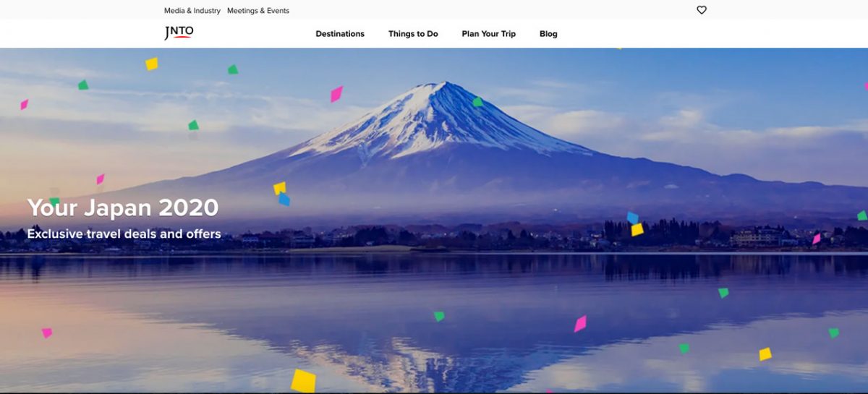Visit the Media & Industry link
The width and height of the screenshot is (868, 394).
click(x=192, y=11)
